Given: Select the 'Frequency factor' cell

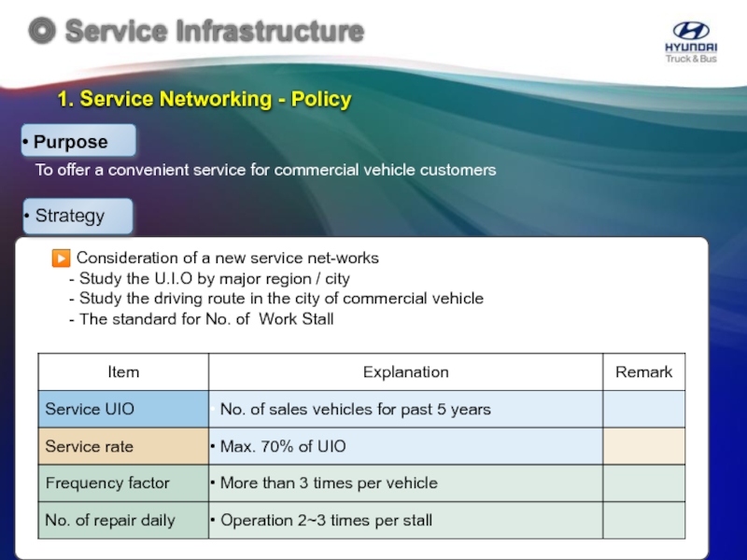Looking at the screenshot, I should (x=123, y=483).
